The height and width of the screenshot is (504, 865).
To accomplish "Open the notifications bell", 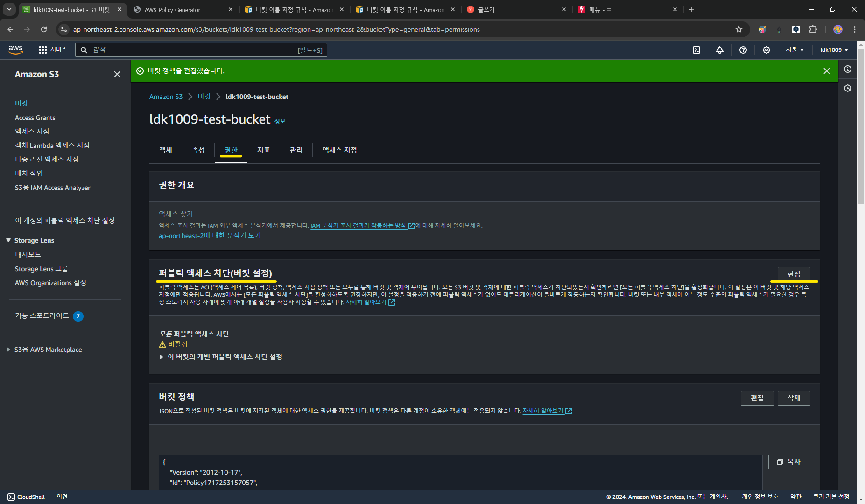I will (720, 50).
